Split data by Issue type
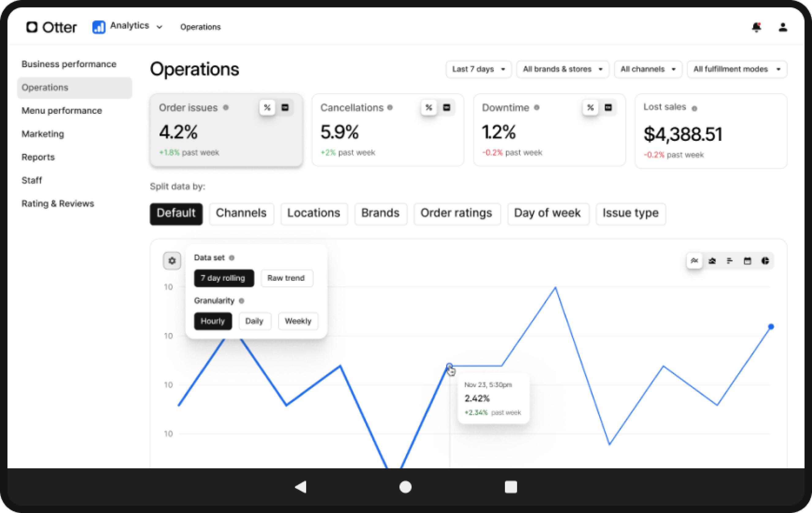The width and height of the screenshot is (812, 513). pos(630,213)
